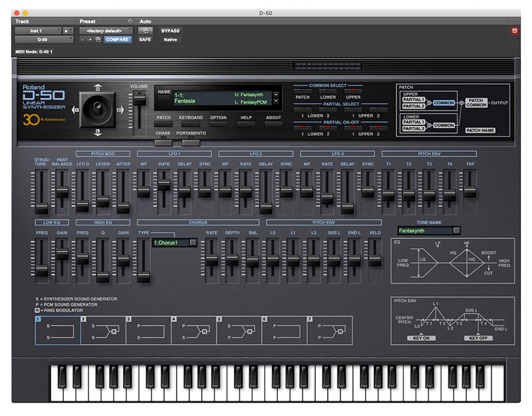This screenshot has height=416, width=532.
Task: Click the Chorus DEPTH slider
Action: coord(232,260)
